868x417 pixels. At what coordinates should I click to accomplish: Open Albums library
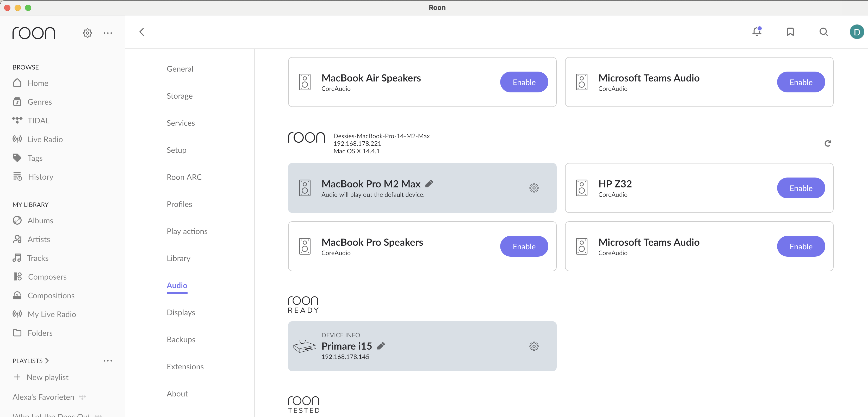[x=33, y=221]
